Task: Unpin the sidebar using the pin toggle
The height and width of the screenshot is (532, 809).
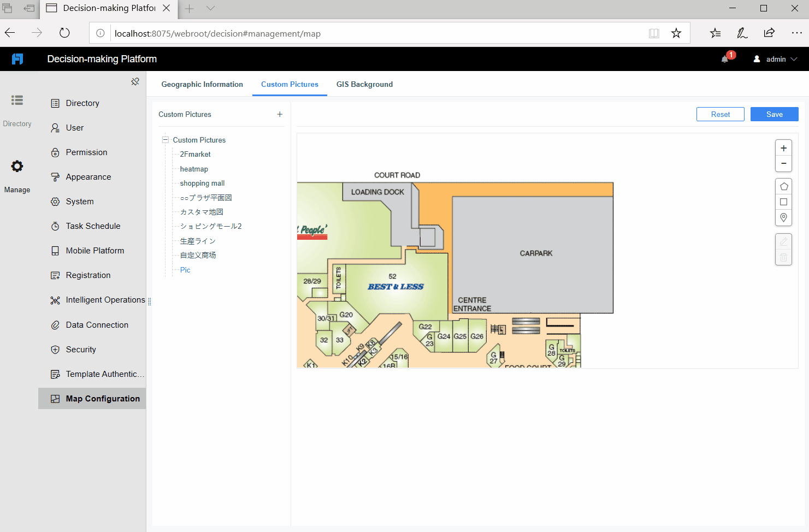Action: pos(135,81)
